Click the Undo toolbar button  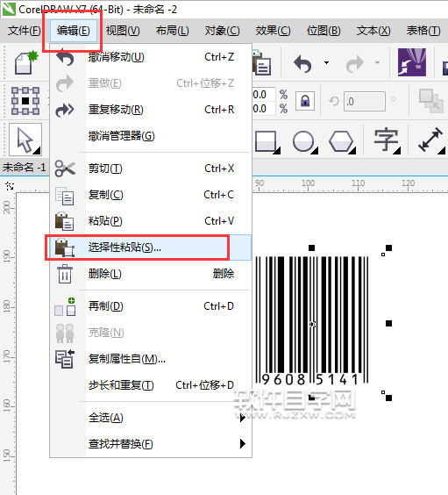[302, 63]
